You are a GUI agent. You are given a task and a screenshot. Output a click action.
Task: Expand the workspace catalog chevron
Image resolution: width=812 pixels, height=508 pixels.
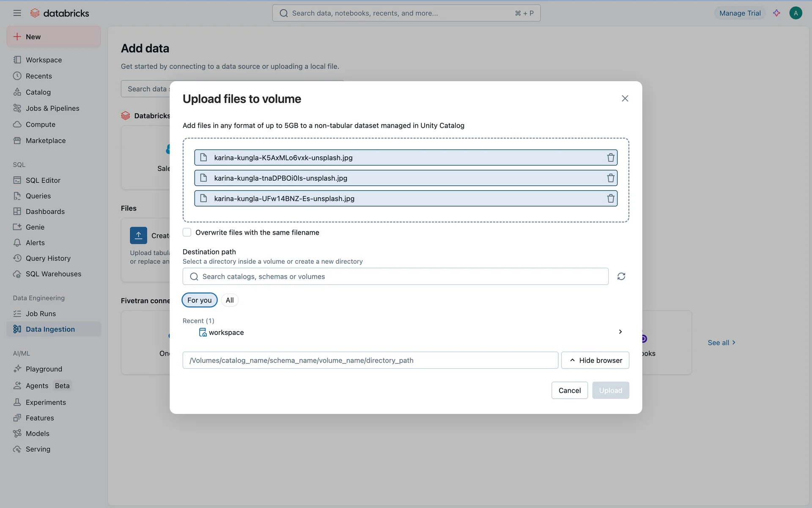coord(620,332)
